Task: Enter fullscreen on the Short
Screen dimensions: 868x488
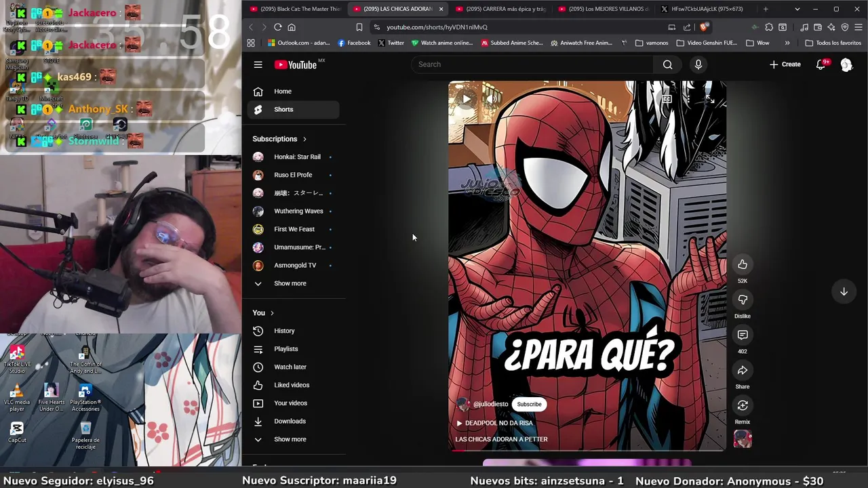Action: 709,100
